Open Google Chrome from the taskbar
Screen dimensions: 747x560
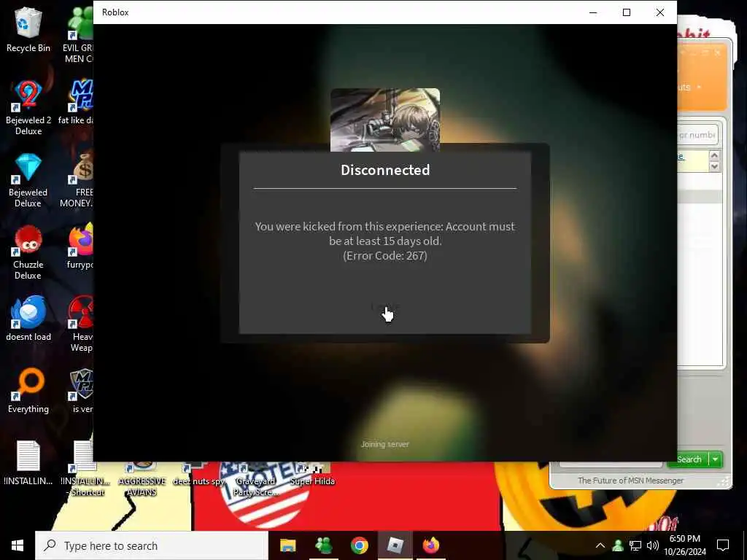359,545
